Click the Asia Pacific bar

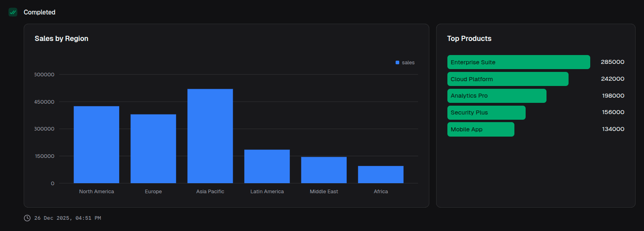(210, 136)
